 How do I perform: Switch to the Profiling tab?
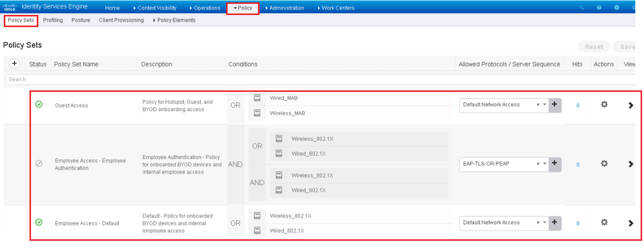[x=53, y=20]
